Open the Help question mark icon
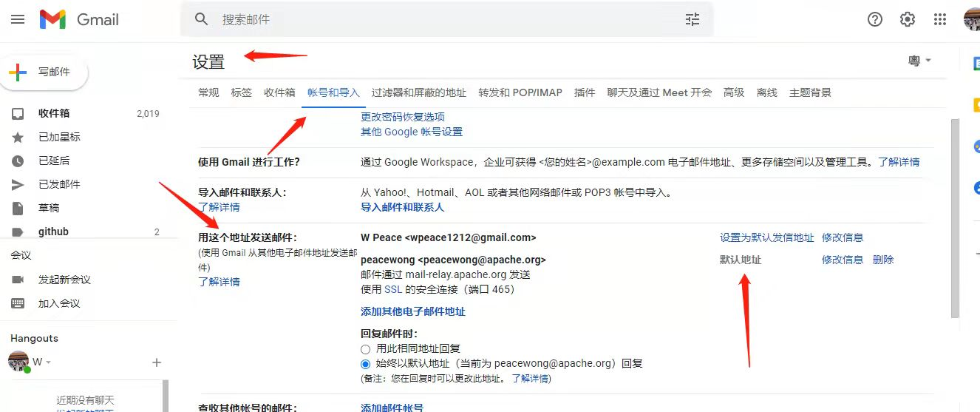 click(875, 20)
